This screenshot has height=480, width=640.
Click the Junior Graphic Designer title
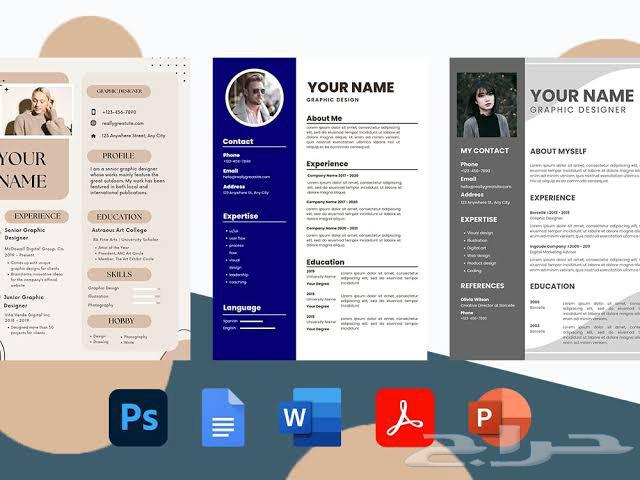(24, 301)
